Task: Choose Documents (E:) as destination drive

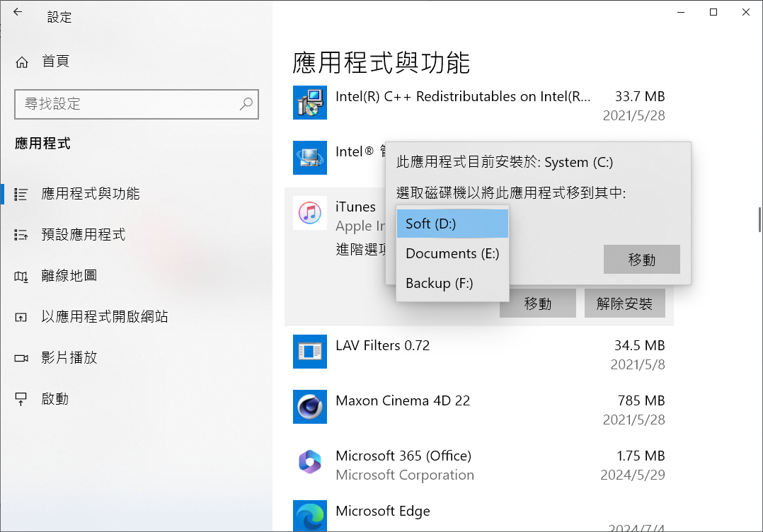Action: [x=452, y=253]
